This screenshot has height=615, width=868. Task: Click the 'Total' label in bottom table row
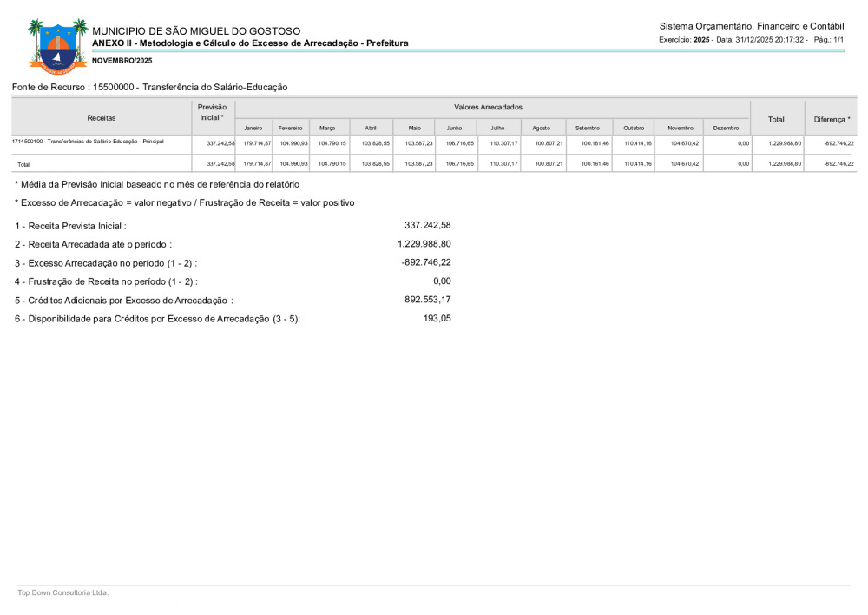tap(23, 163)
